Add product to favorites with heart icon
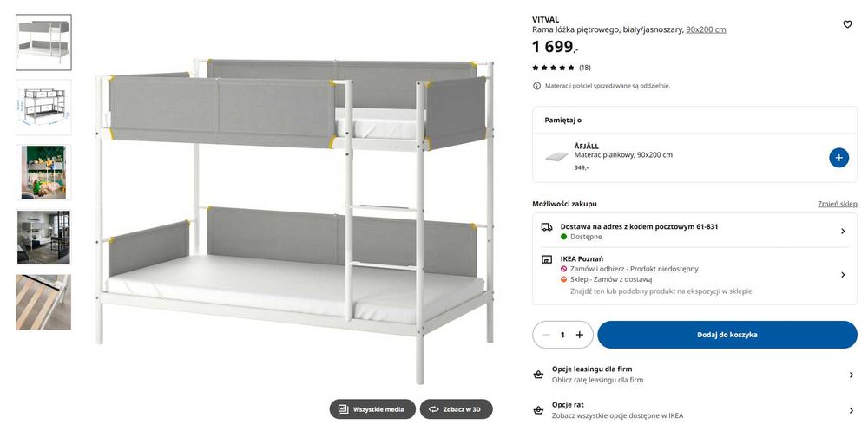The height and width of the screenshot is (431, 868). click(x=847, y=24)
